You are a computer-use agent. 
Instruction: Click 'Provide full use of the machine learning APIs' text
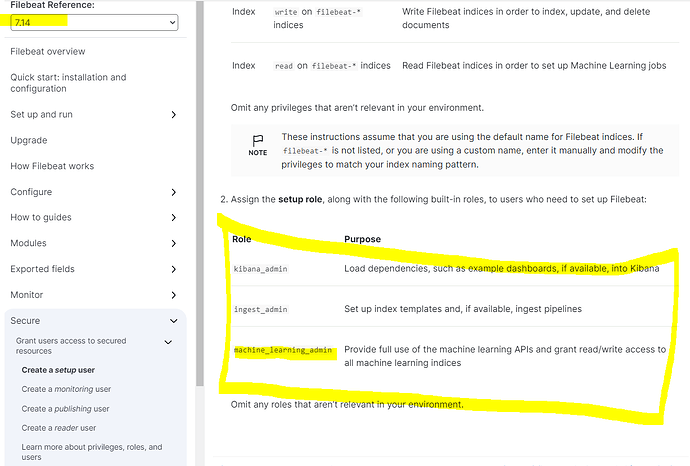(x=505, y=356)
